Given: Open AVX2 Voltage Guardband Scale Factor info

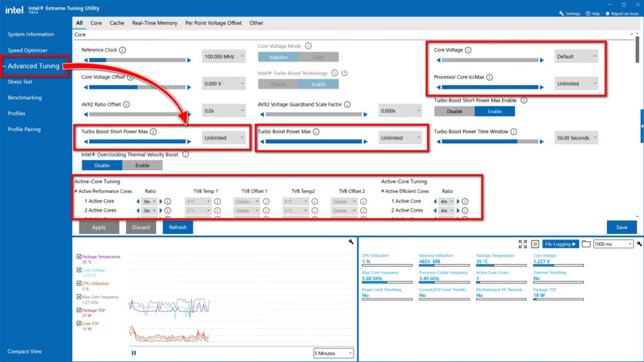Looking at the screenshot, I should (x=348, y=104).
